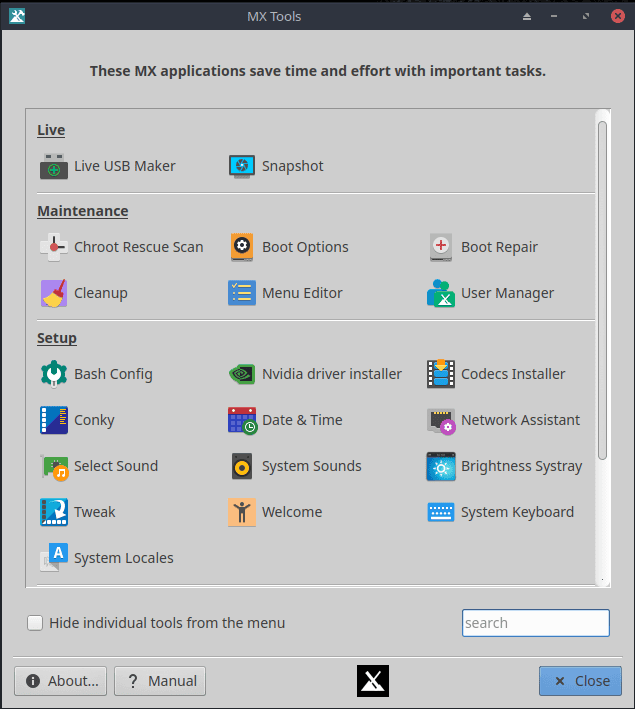The width and height of the screenshot is (635, 709).
Task: Open the Menu Editor list icon
Action: 242,293
